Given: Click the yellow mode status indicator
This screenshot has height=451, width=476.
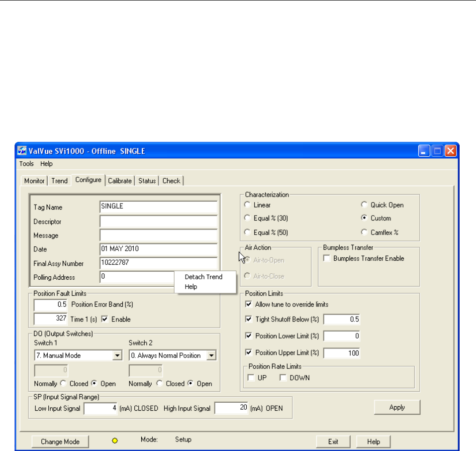Looking at the screenshot, I should coord(115,441).
